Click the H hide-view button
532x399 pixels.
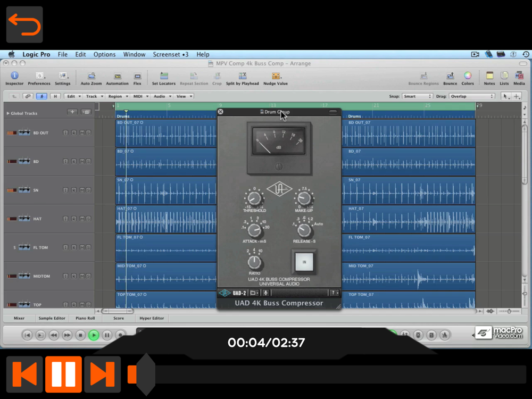click(x=55, y=96)
